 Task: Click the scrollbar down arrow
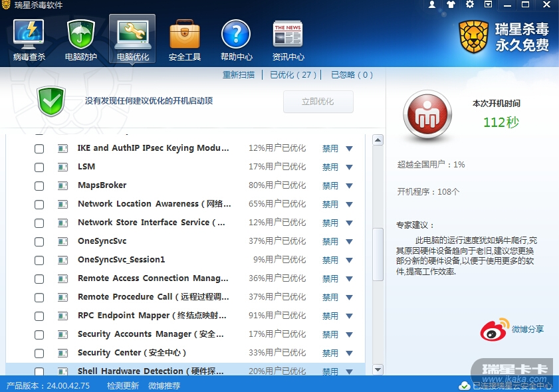coord(378,369)
